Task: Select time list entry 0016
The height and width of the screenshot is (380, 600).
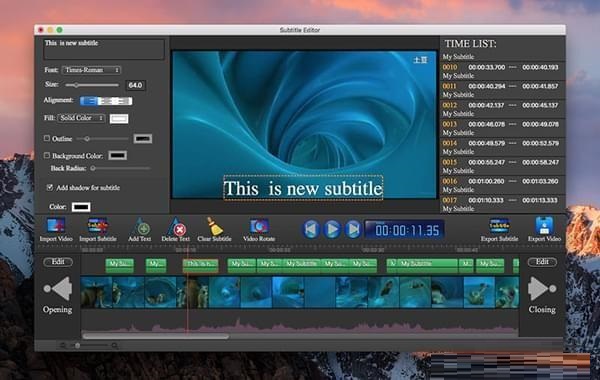Action: click(502, 185)
